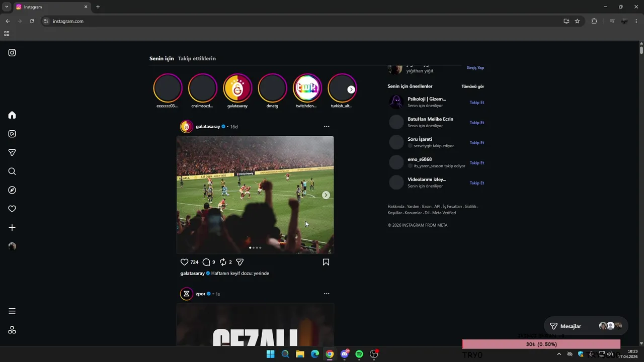Open a new browser tab
The height and width of the screenshot is (362, 644).
pos(98,7)
